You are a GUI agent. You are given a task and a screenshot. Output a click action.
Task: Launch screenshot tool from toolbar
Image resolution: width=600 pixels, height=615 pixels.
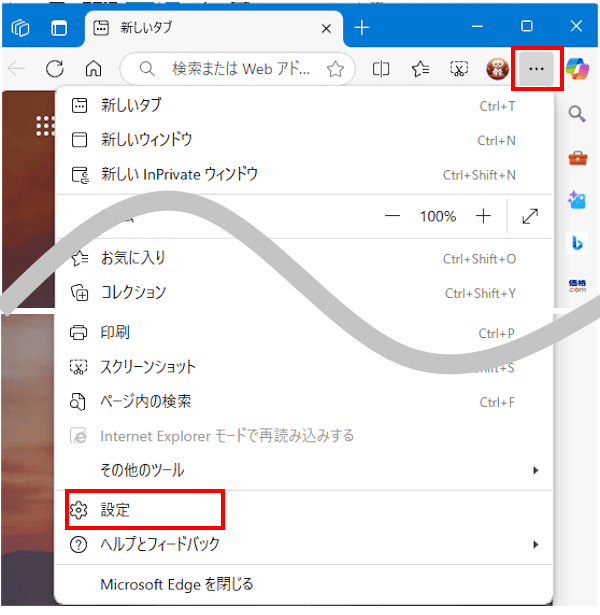click(x=459, y=69)
